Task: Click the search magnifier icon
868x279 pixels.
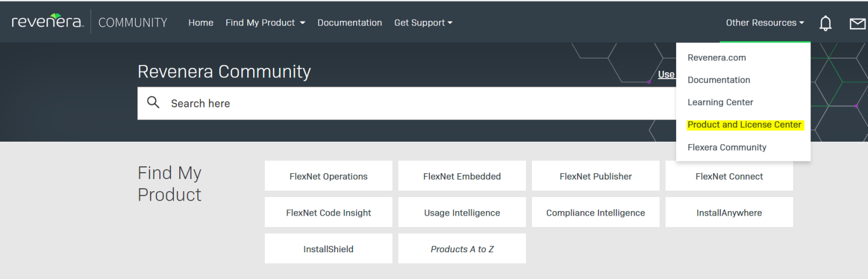Action: point(153,103)
